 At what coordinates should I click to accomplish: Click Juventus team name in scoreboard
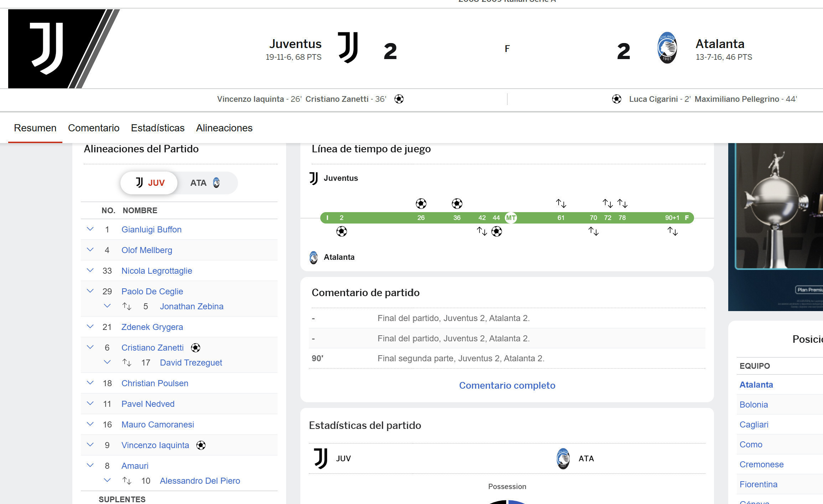tap(295, 44)
